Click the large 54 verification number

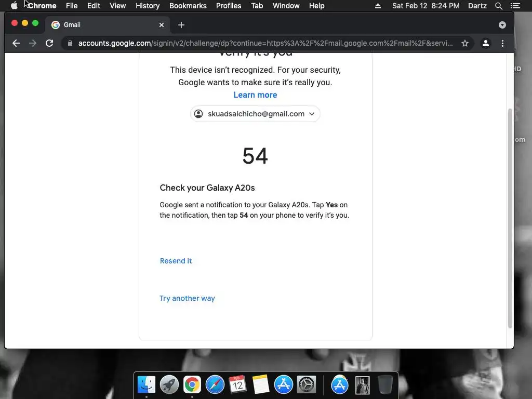click(255, 156)
